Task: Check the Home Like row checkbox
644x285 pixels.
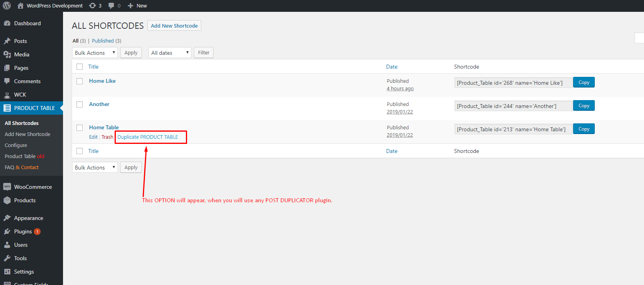Action: coord(80,81)
